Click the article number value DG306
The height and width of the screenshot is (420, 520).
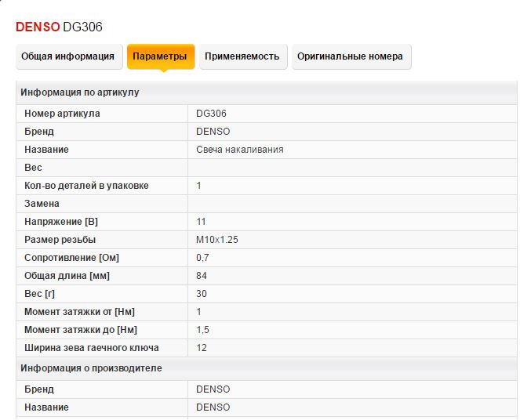coord(211,114)
